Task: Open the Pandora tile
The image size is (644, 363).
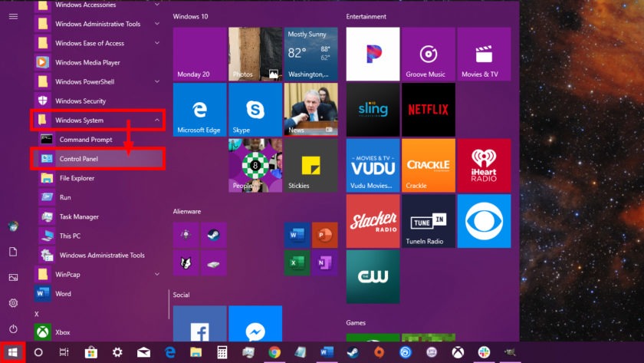Action: coord(373,54)
